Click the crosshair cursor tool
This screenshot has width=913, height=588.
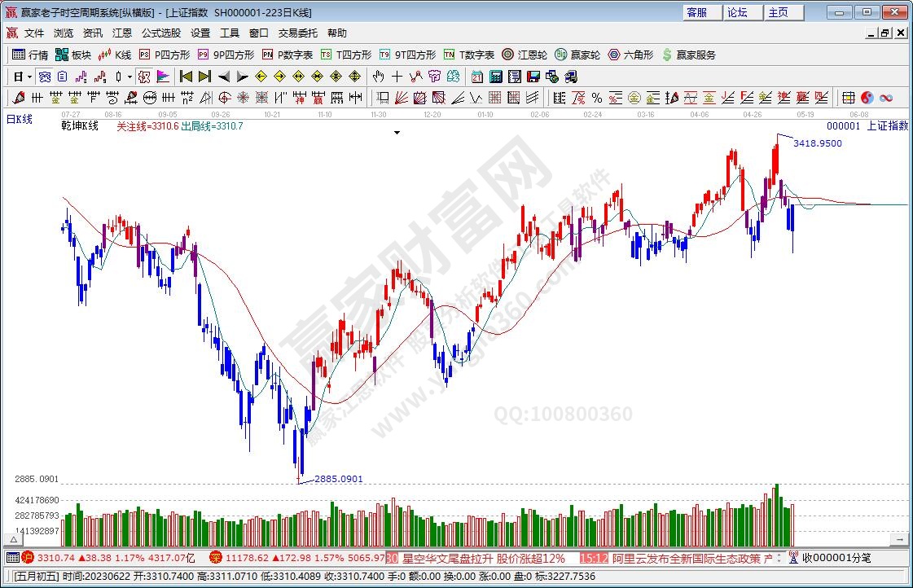397,77
